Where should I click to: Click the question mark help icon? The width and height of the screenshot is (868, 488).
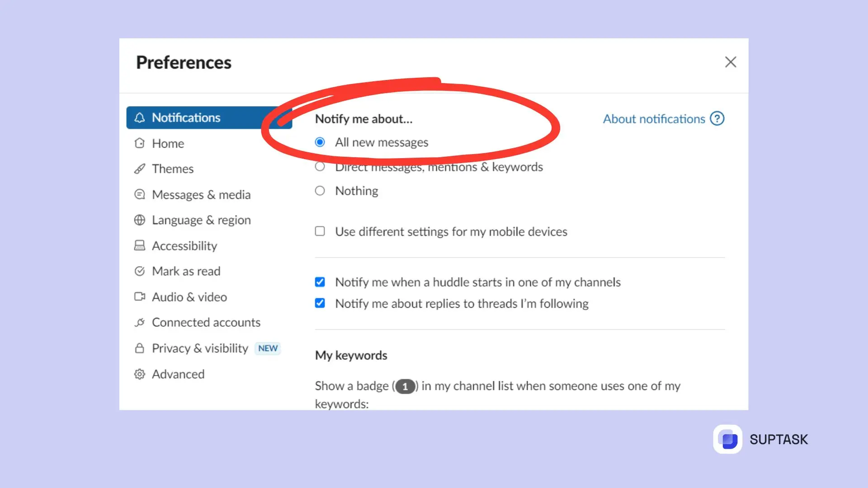tap(717, 118)
